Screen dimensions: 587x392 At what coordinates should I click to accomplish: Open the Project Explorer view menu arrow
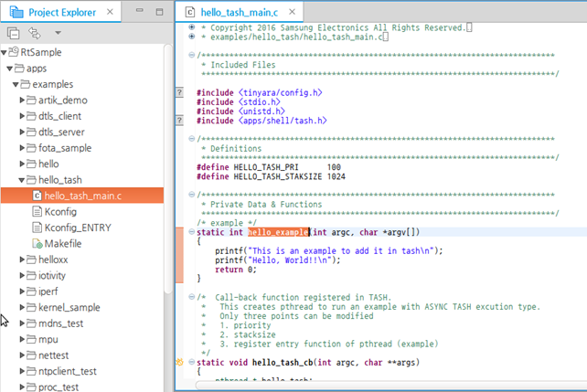pos(57,33)
